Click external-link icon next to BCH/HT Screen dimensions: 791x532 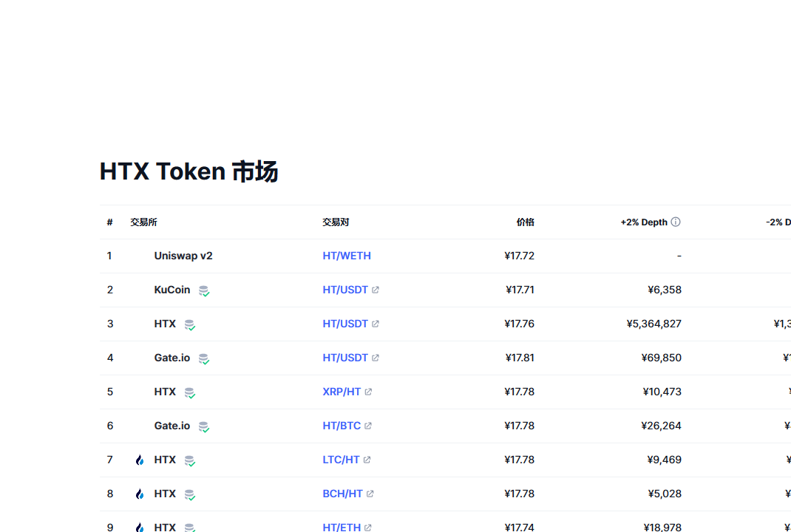pos(370,494)
